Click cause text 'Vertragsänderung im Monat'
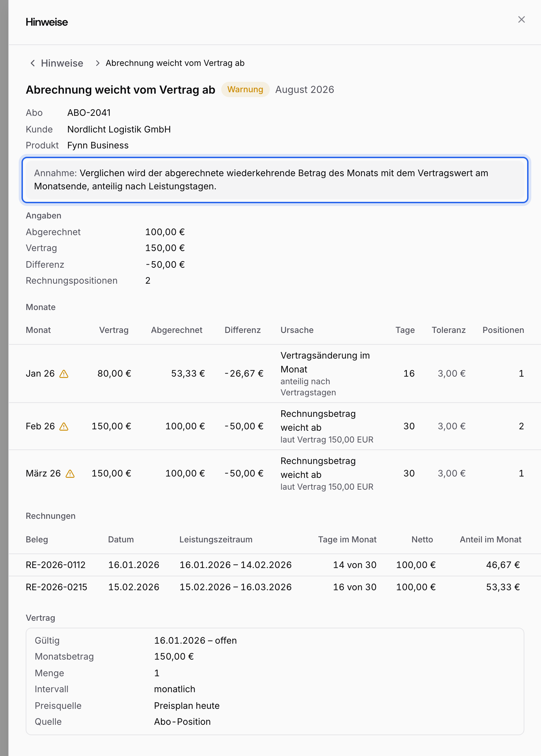Image resolution: width=541 pixels, height=756 pixels. coord(325,362)
